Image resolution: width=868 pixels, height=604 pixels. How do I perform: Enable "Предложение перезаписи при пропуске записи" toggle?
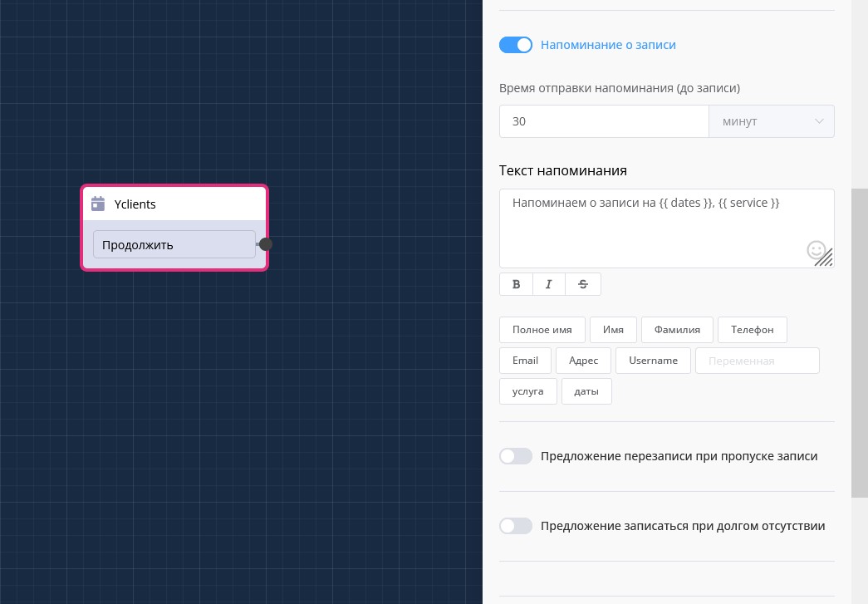516,456
